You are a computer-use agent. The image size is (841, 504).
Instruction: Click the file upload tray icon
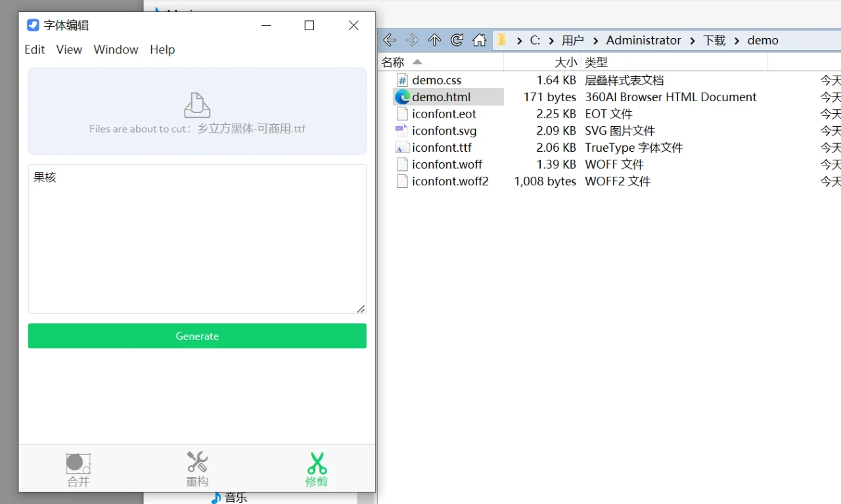(197, 105)
